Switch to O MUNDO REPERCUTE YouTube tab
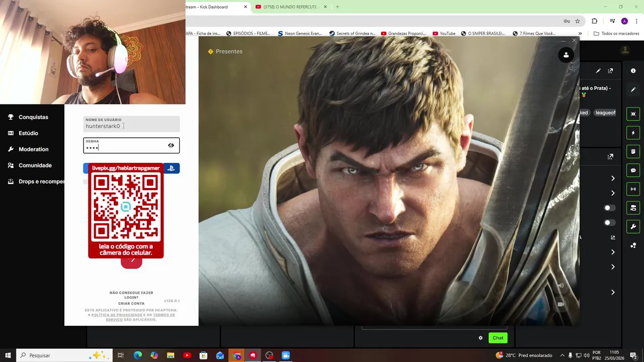Image resolution: width=644 pixels, height=362 pixels. pos(291,7)
